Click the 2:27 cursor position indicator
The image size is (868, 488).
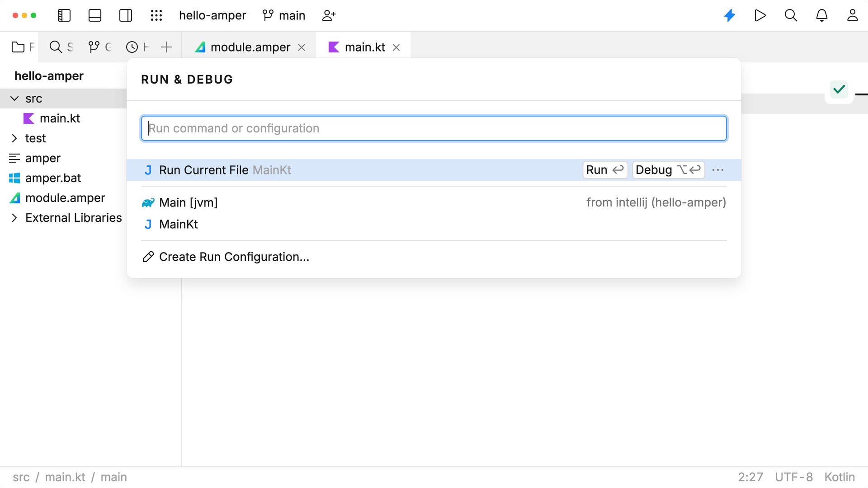point(750,477)
